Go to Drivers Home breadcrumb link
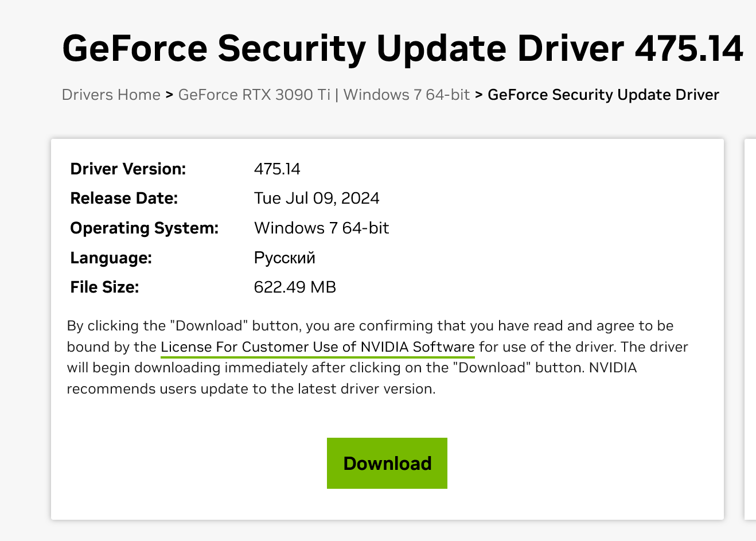The image size is (756, 541). [111, 95]
